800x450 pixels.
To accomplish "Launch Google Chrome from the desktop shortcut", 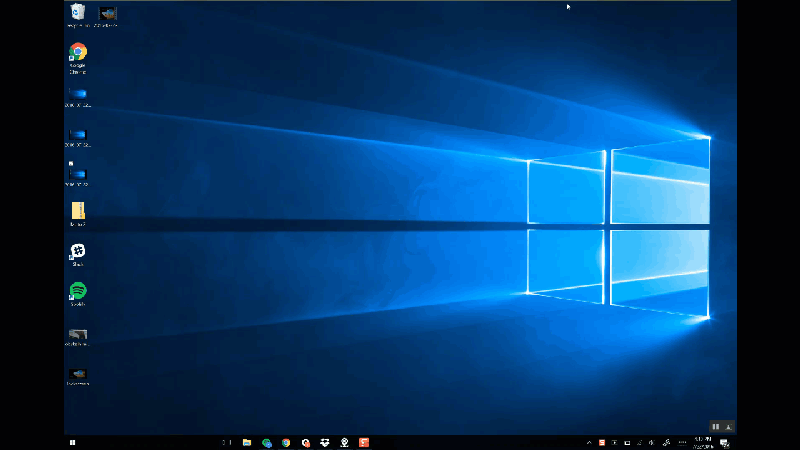I will pyautogui.click(x=78, y=58).
